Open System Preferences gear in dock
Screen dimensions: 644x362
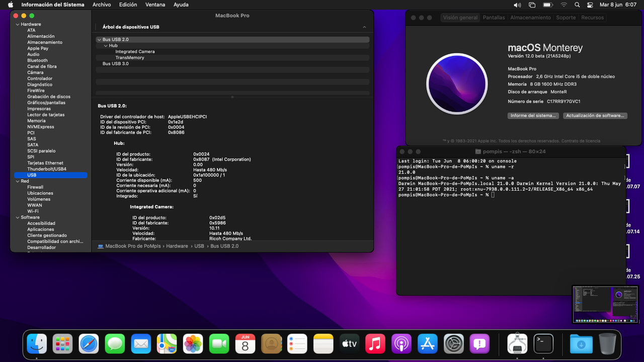[x=454, y=344]
